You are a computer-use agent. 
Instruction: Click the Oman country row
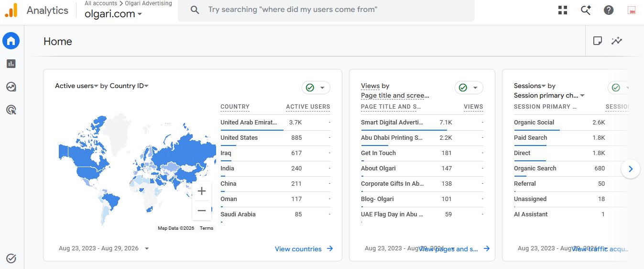coord(275,199)
